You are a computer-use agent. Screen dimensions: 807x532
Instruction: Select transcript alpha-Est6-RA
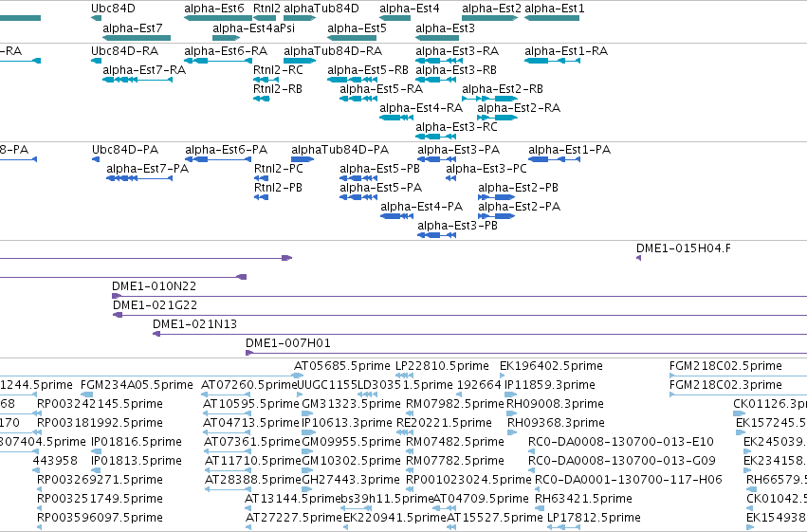pos(226,51)
